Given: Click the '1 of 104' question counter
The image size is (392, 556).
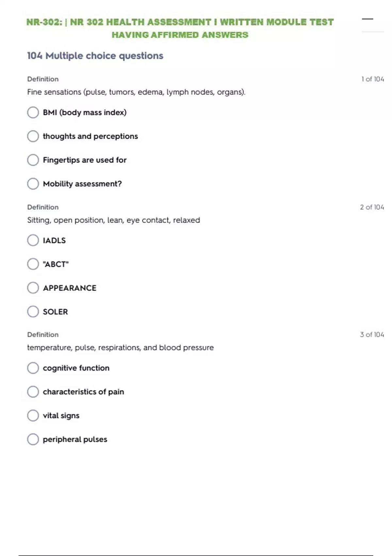Looking at the screenshot, I should click(x=372, y=79).
